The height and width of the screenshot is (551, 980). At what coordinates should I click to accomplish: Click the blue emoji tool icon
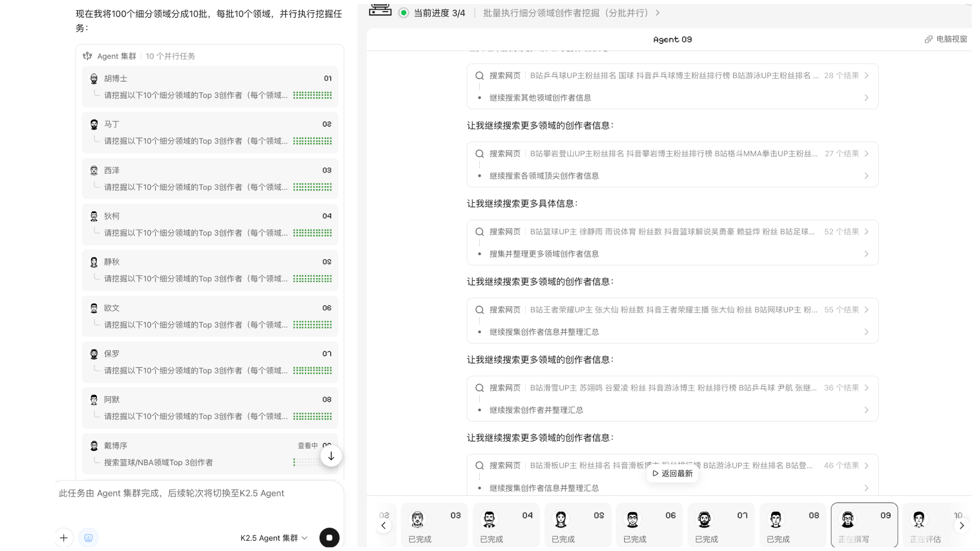88,538
